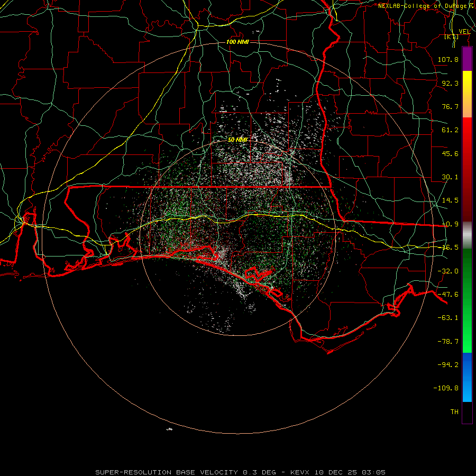The width and height of the screenshot is (476, 476).
Task: Click the -63.1 velocity scale value
Action: click(448, 318)
